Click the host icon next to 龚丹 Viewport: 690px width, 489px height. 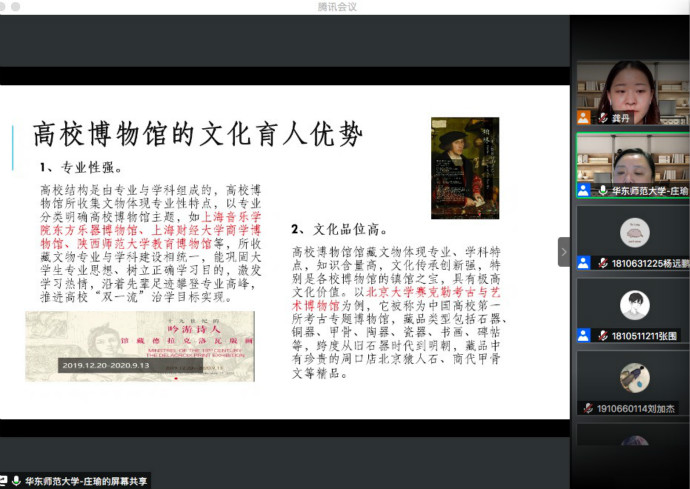coord(584,118)
